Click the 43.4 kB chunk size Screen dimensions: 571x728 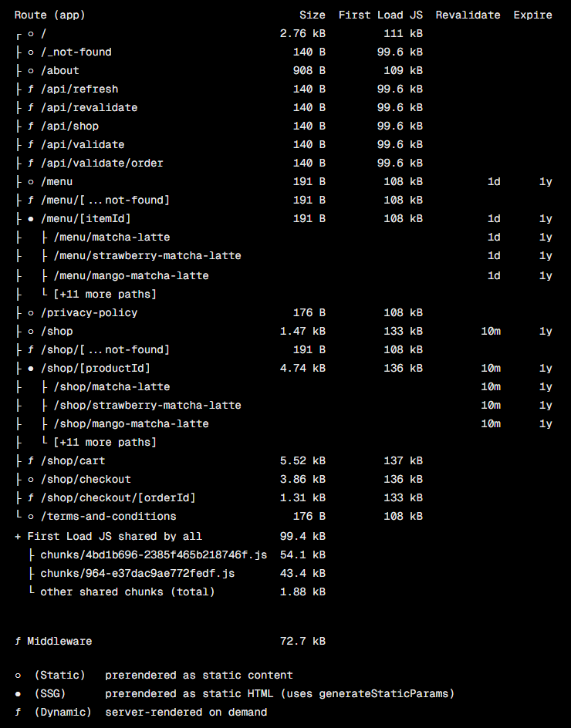(x=302, y=574)
